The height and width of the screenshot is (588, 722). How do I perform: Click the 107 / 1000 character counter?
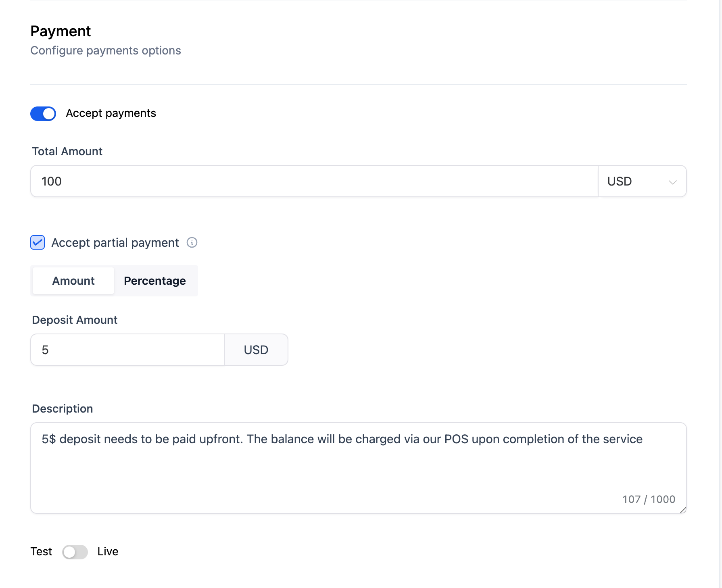click(649, 499)
